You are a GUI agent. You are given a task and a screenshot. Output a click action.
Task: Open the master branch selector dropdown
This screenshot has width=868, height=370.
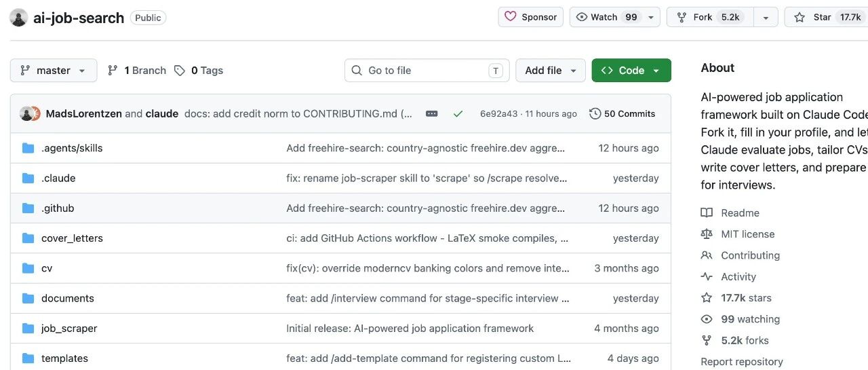[54, 71]
